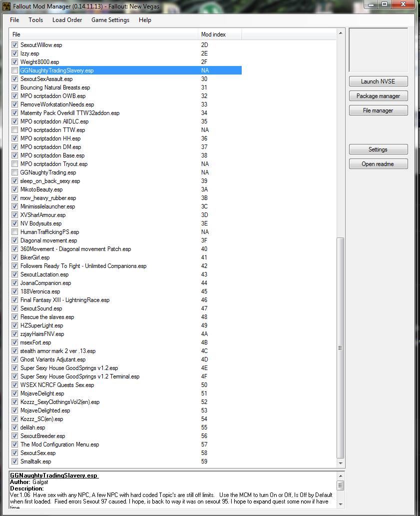Disable Smalltalk.esp checkbox
420x516 pixels.
15,461
